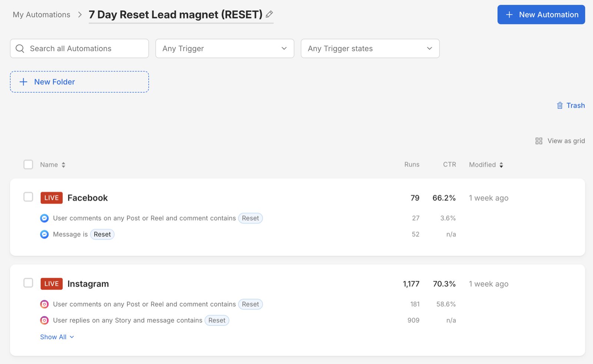Click Instagram icon beside comment contains Reset trigger

pos(44,304)
